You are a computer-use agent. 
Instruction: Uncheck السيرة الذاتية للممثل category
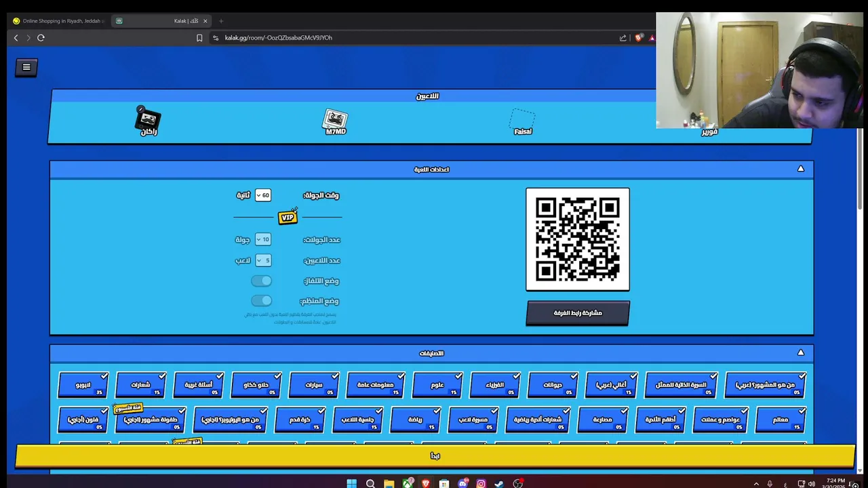coord(682,384)
